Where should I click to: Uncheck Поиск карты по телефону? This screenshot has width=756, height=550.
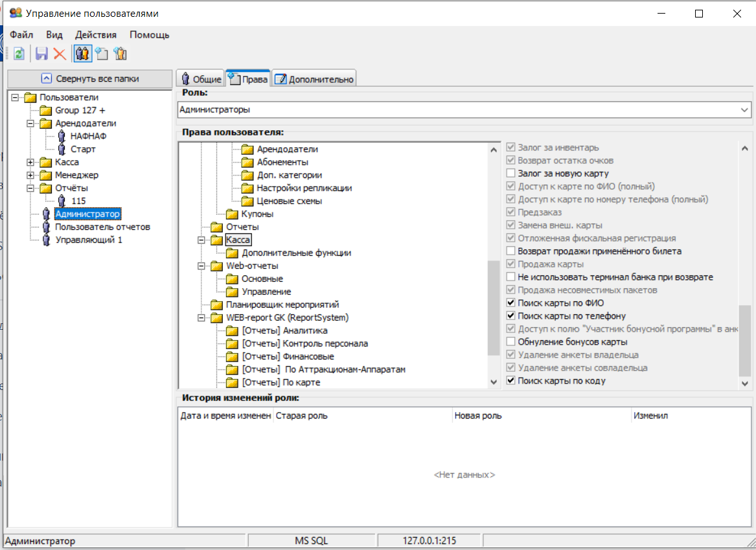click(510, 315)
